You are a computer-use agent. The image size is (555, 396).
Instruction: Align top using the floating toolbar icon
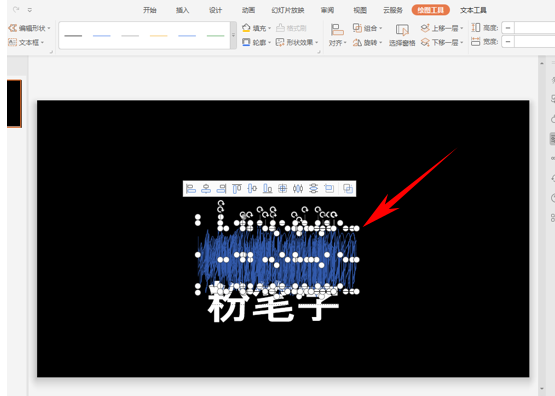coord(236,189)
